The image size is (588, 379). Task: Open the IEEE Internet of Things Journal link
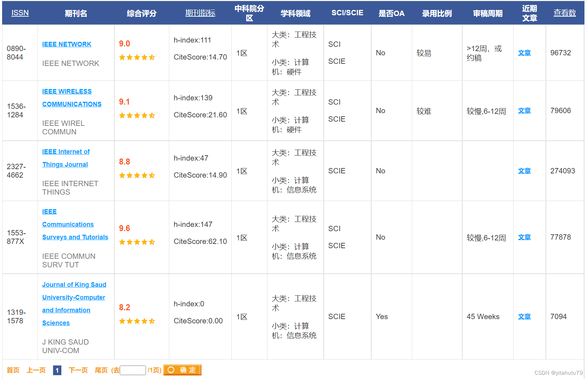[66, 158]
